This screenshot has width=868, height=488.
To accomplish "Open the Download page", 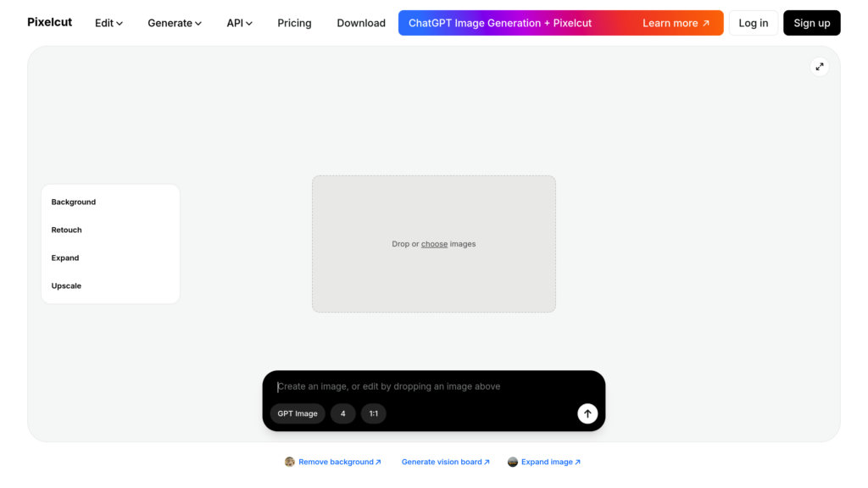I will coord(361,23).
